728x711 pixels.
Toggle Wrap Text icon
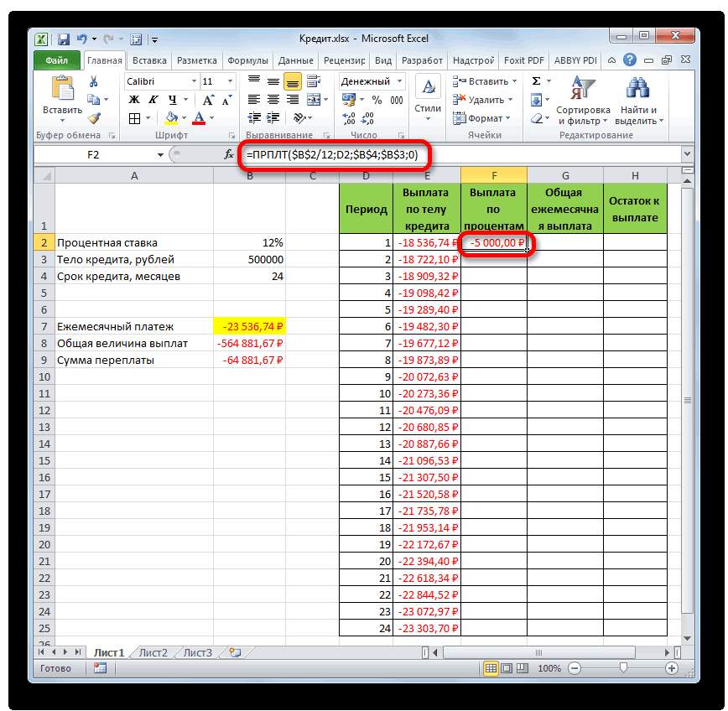(314, 81)
